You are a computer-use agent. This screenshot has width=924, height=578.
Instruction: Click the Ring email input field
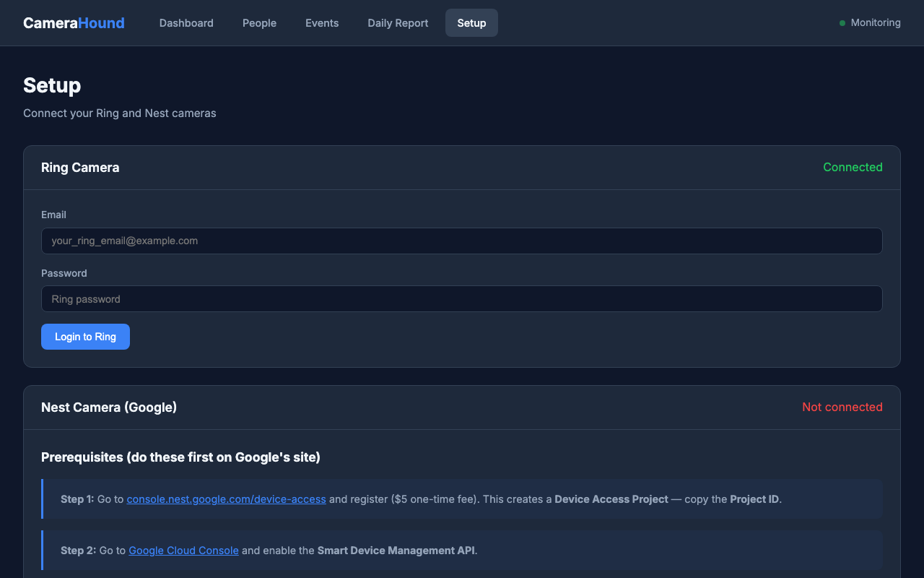click(462, 241)
